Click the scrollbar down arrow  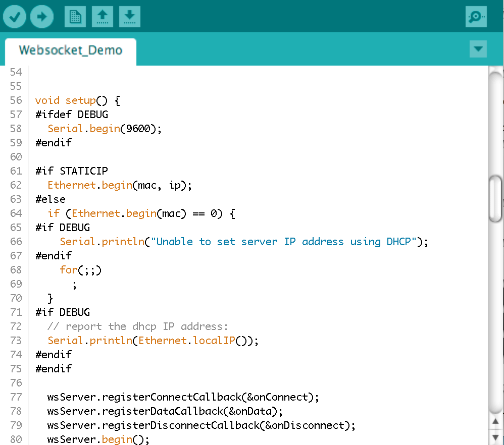(495, 437)
